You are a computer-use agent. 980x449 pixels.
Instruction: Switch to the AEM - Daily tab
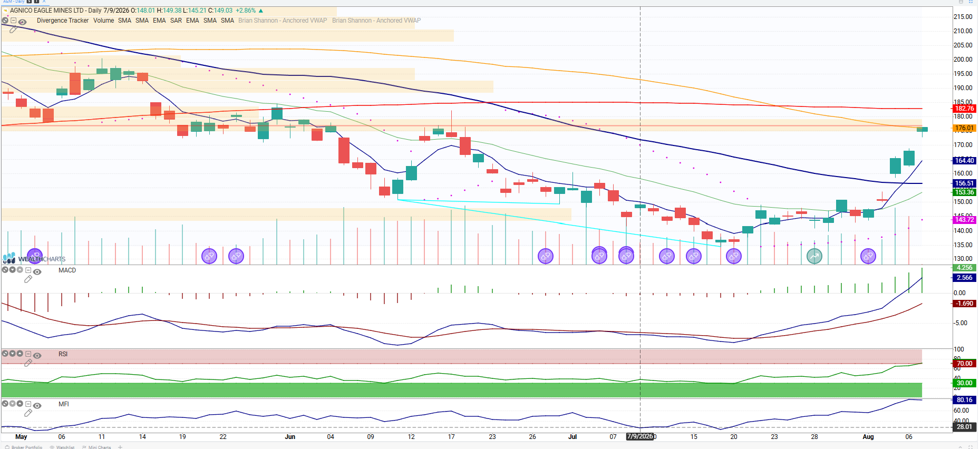coord(15,2)
